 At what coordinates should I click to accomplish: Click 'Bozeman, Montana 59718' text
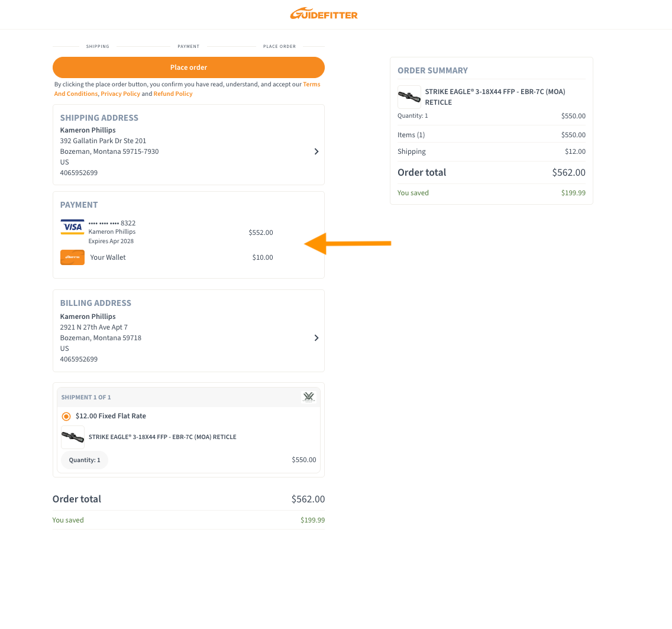pyautogui.click(x=101, y=338)
